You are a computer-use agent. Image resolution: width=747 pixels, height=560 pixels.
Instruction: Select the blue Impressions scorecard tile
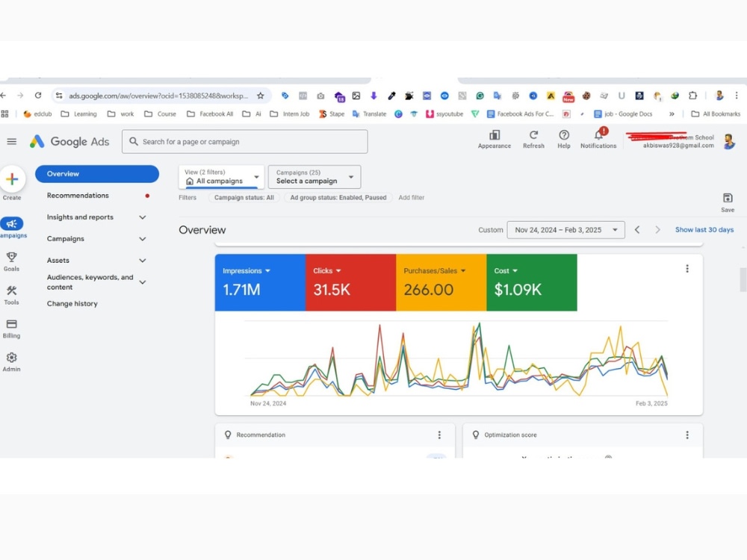pos(260,282)
